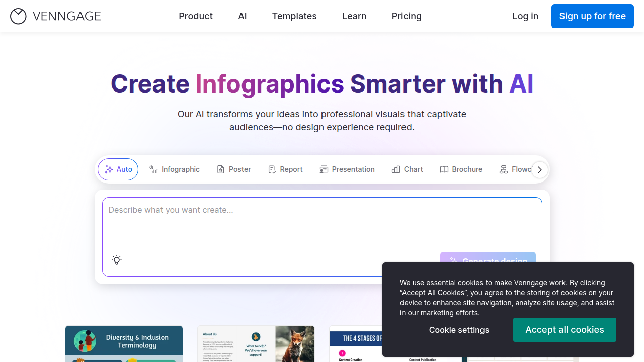
Task: Open the Templates menu
Action: (294, 16)
